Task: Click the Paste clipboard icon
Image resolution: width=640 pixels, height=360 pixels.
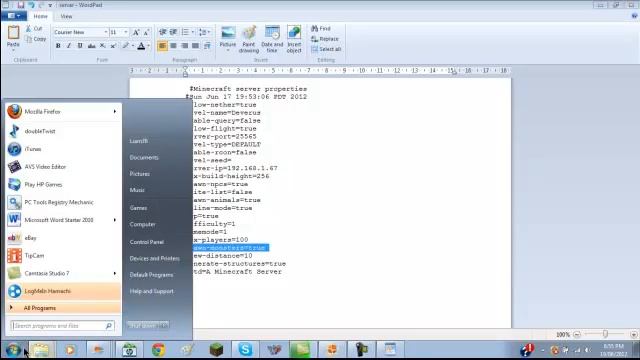Action: pyautogui.click(x=13, y=33)
